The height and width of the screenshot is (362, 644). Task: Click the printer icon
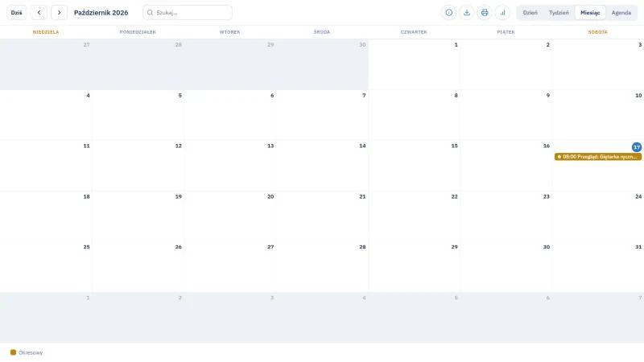(x=485, y=13)
